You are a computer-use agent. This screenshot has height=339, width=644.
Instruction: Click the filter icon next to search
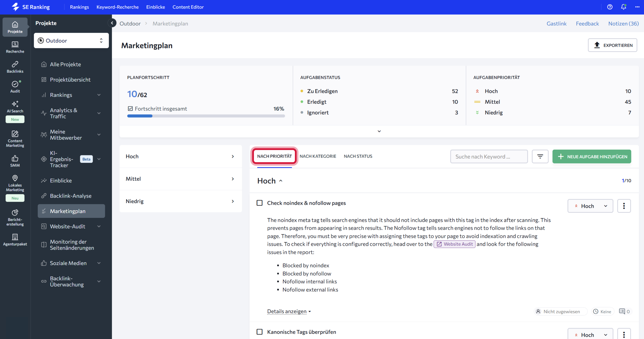540,156
